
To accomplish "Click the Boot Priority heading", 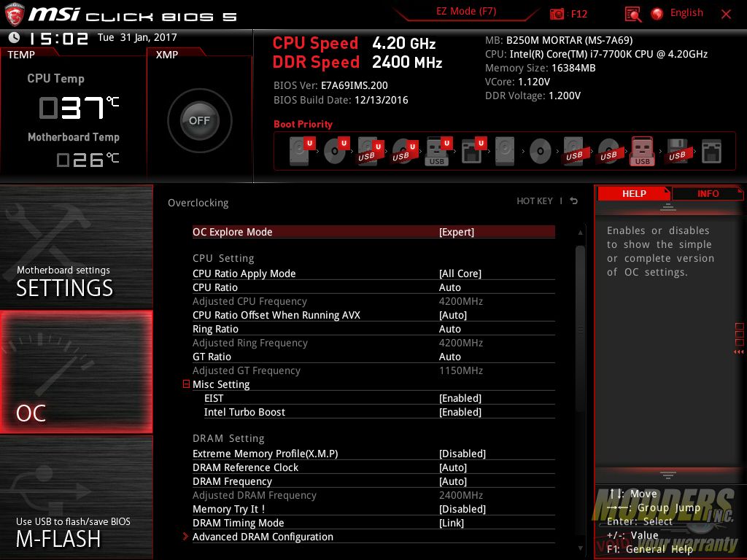I will pyautogui.click(x=303, y=124).
